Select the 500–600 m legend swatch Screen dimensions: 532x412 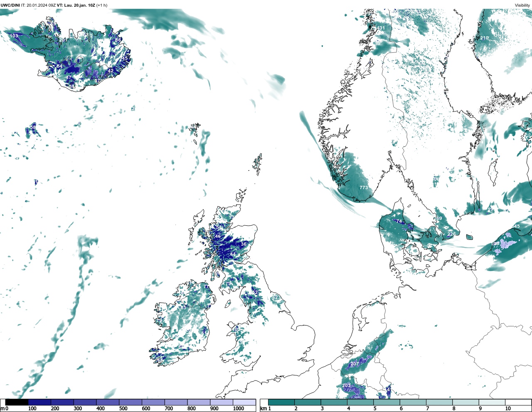click(x=131, y=402)
